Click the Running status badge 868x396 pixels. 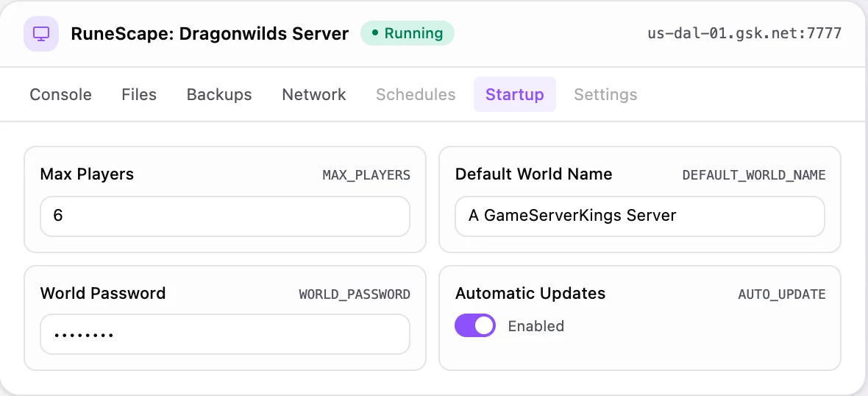(x=408, y=33)
